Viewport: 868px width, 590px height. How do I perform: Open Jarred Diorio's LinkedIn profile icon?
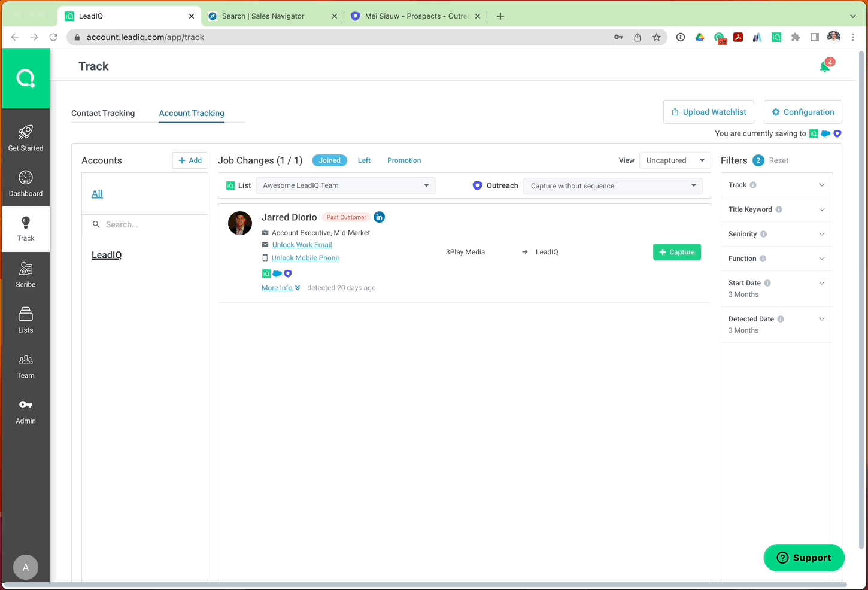point(379,217)
